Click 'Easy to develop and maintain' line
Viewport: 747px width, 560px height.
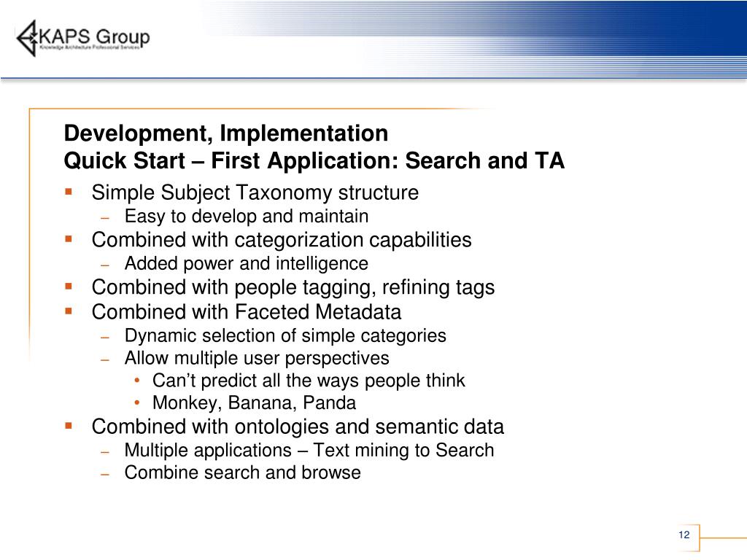point(247,216)
